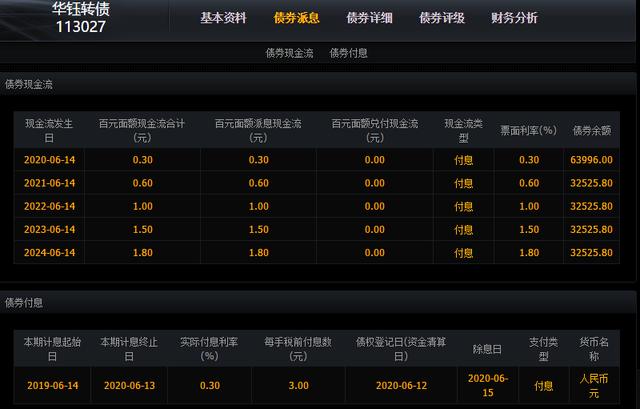Viewport: 640px width, 409px height.
Task: Select date cell 2024-06-14
Action: pyautogui.click(x=49, y=253)
